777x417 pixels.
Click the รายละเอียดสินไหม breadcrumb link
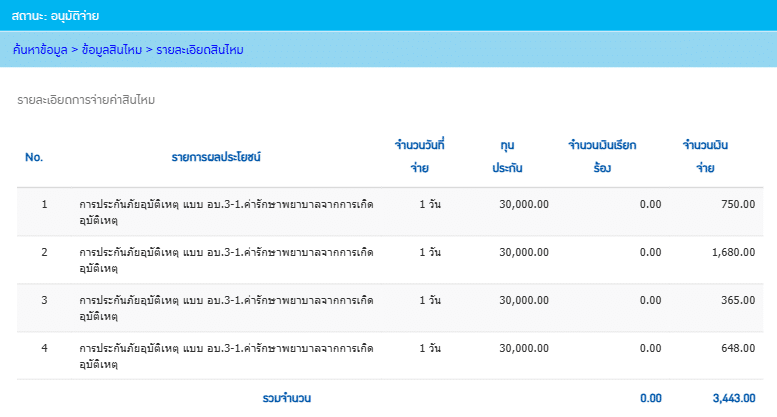pos(200,50)
